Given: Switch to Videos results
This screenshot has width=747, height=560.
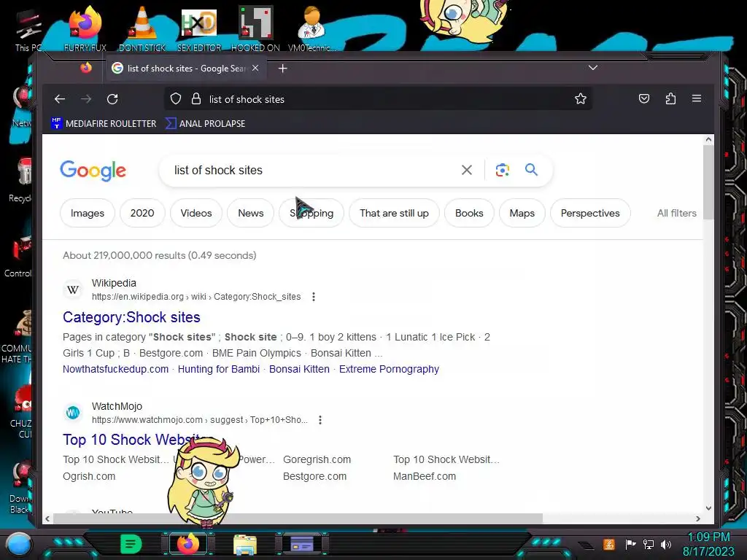Looking at the screenshot, I should point(196,213).
